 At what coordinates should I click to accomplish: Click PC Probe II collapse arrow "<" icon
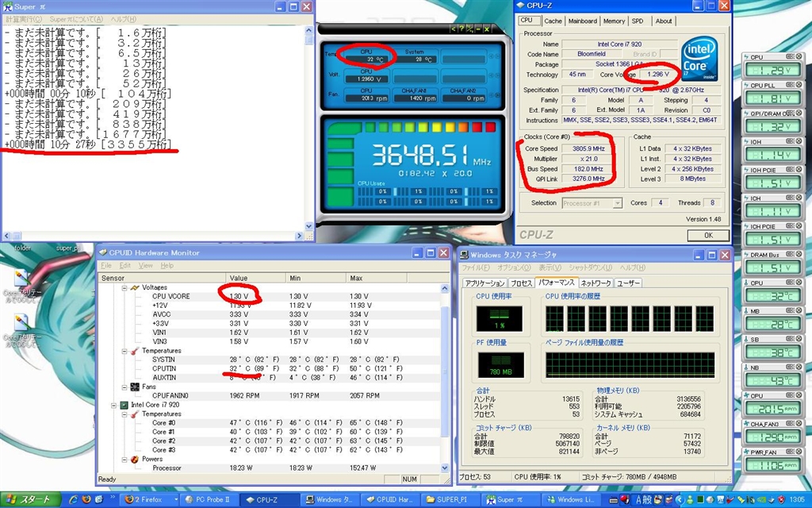click(x=454, y=29)
